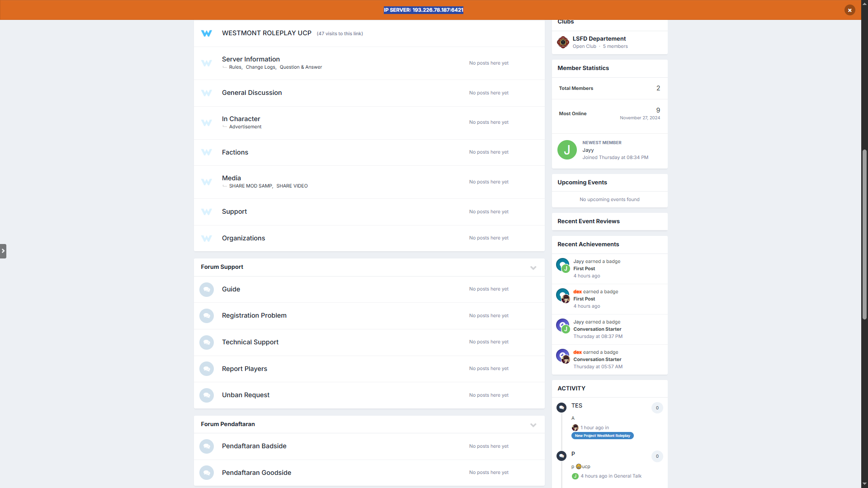The image size is (868, 488).
Task: Click the reply count badge beside TES
Action: (x=657, y=408)
